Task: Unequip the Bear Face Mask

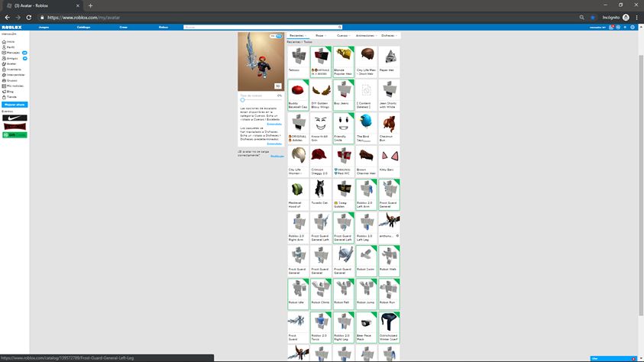Action: click(366, 327)
